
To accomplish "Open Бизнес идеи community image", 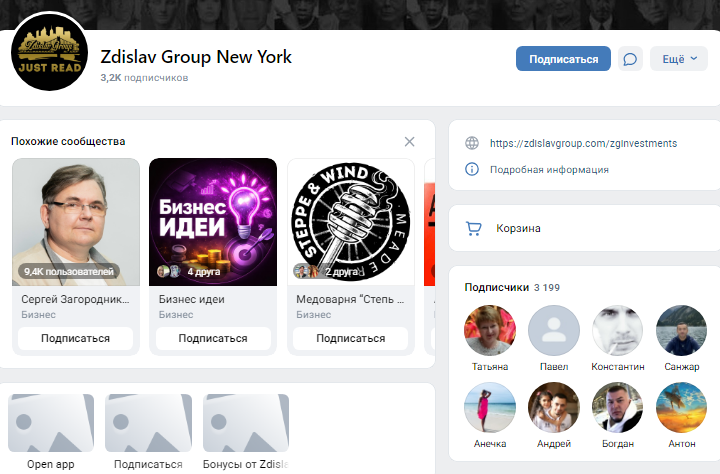I will 213,222.
